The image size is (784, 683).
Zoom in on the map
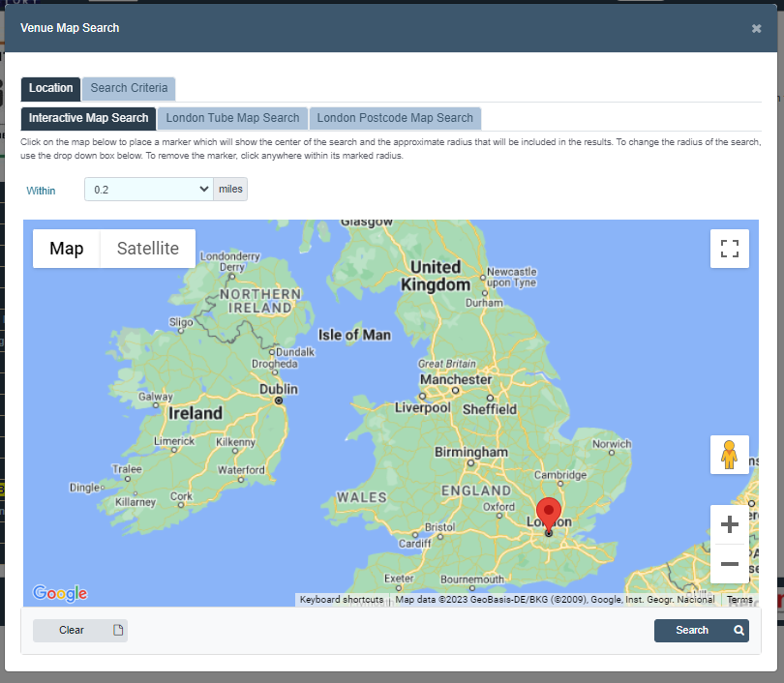click(x=730, y=524)
